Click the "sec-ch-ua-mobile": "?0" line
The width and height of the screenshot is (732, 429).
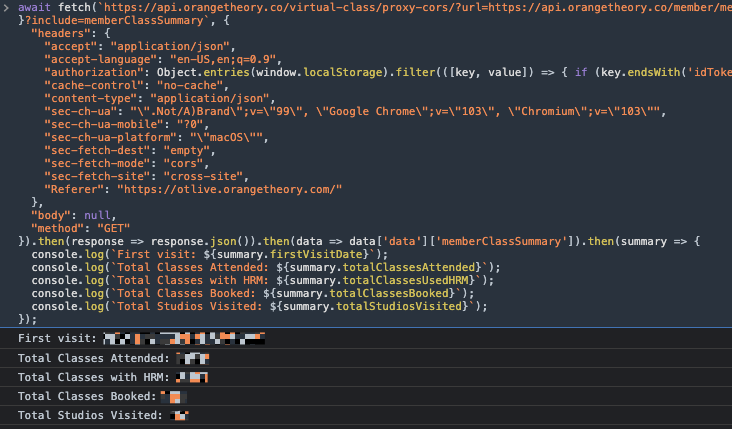127,124
